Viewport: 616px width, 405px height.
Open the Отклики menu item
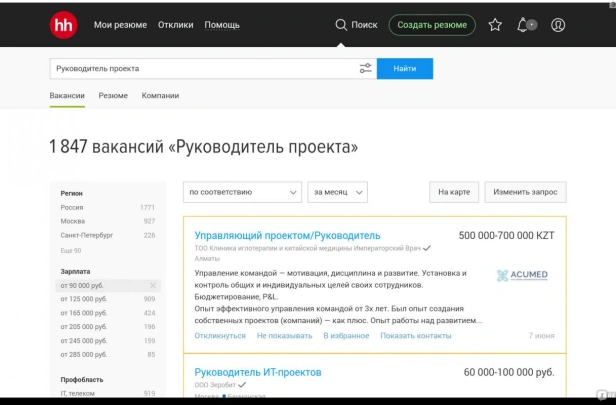point(176,25)
